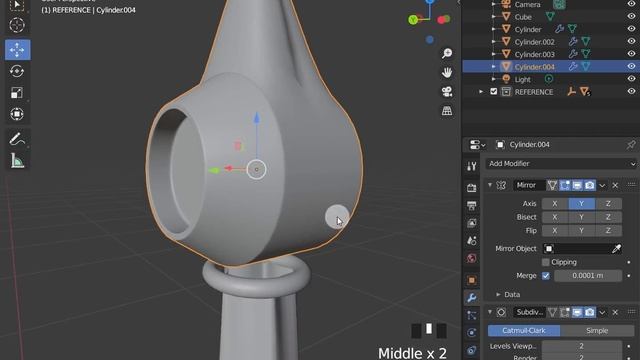The height and width of the screenshot is (360, 640).
Task: Enable Bisect on Y axis
Action: (x=582, y=217)
